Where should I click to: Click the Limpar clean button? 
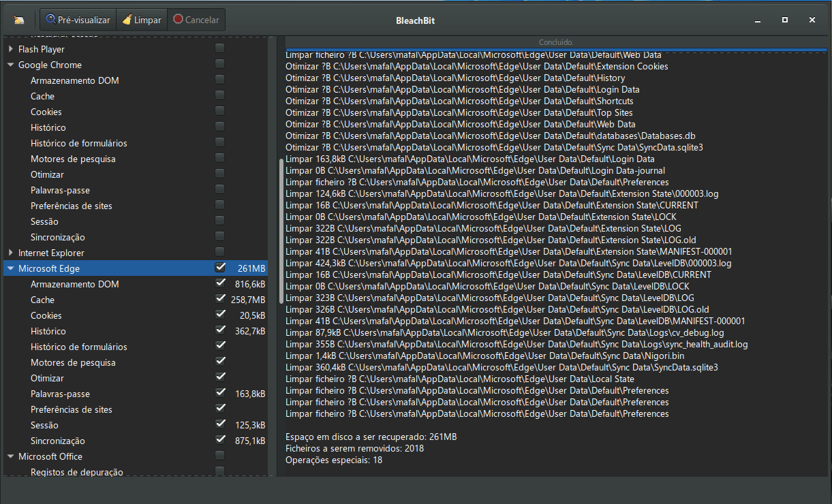pyautogui.click(x=142, y=20)
